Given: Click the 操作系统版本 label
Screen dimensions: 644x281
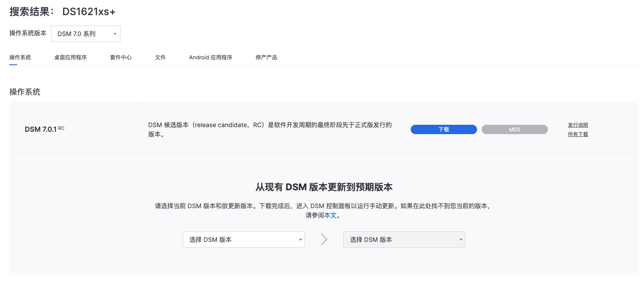Looking at the screenshot, I should click(x=28, y=33).
